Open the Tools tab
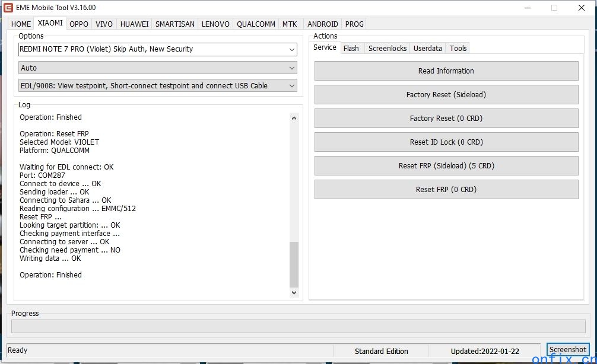This screenshot has height=364, width=597. (458, 49)
